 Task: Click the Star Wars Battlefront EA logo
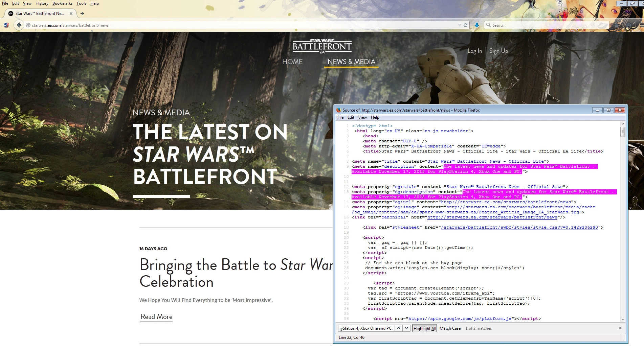322,46
